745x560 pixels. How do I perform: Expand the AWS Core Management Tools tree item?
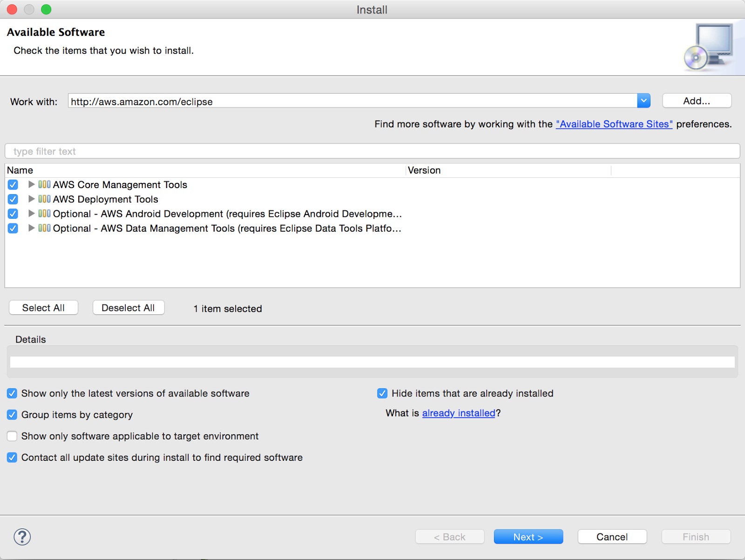[x=31, y=185]
